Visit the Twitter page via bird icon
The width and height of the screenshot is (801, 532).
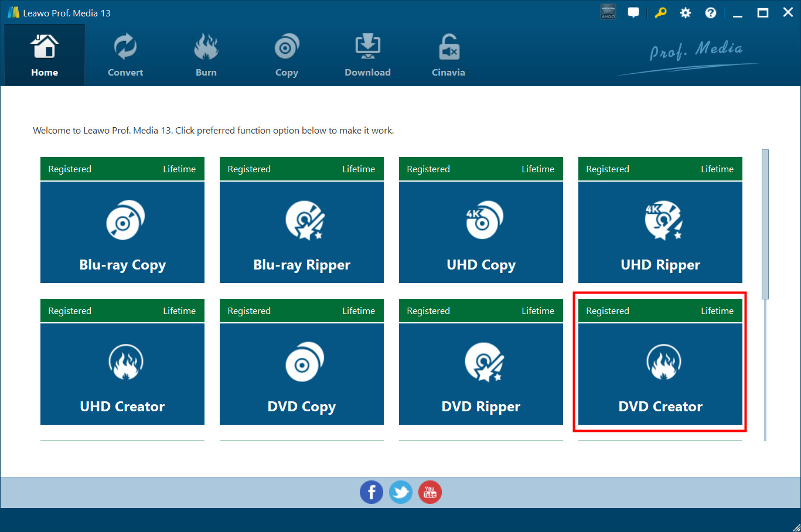(x=401, y=492)
